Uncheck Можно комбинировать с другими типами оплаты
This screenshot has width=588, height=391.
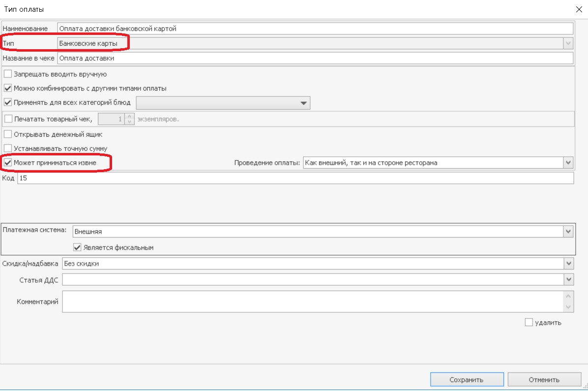(8, 89)
